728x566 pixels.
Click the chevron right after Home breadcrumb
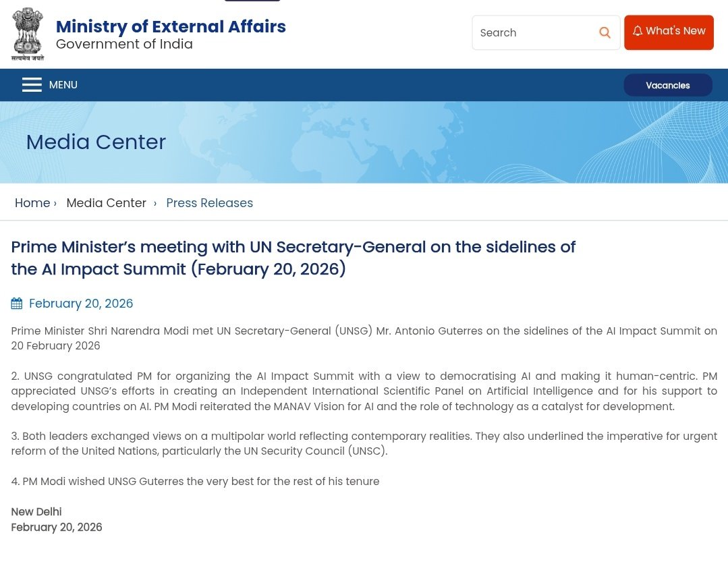[55, 203]
